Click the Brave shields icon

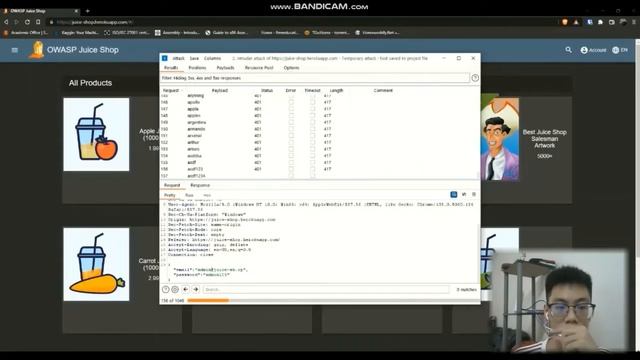coord(564,22)
